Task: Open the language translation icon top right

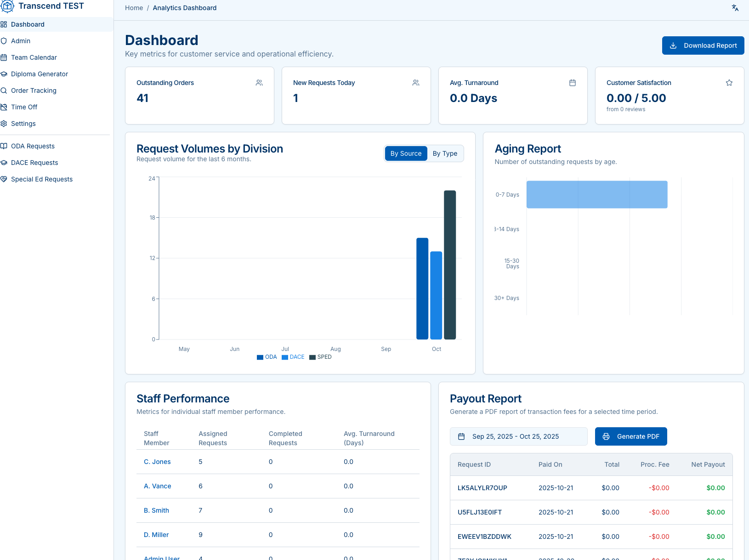Action: [735, 8]
